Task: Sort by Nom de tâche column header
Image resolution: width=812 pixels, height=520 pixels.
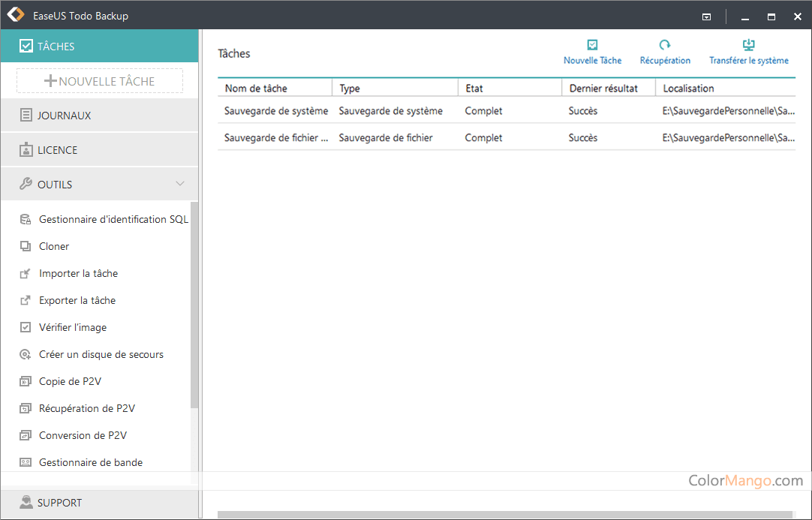Action: [275, 88]
